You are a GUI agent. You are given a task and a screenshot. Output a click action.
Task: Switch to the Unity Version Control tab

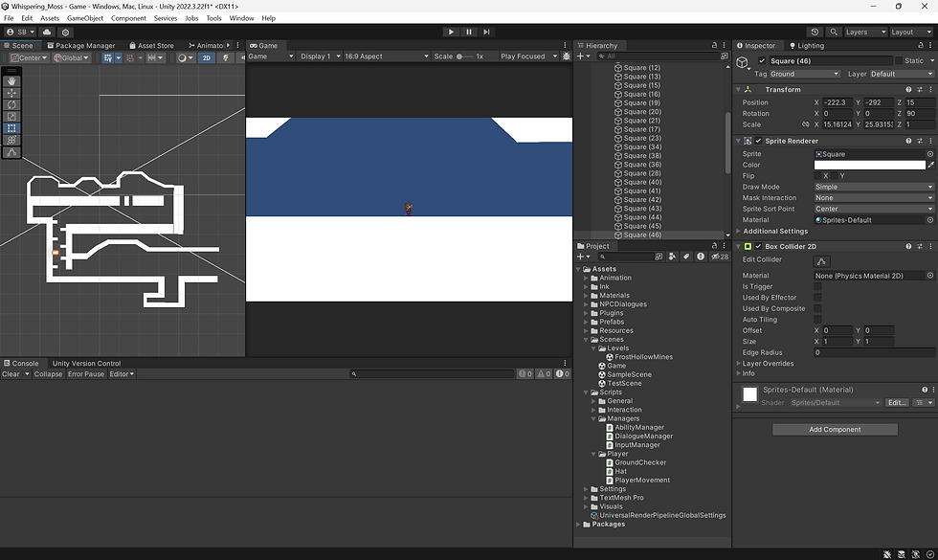pos(86,363)
